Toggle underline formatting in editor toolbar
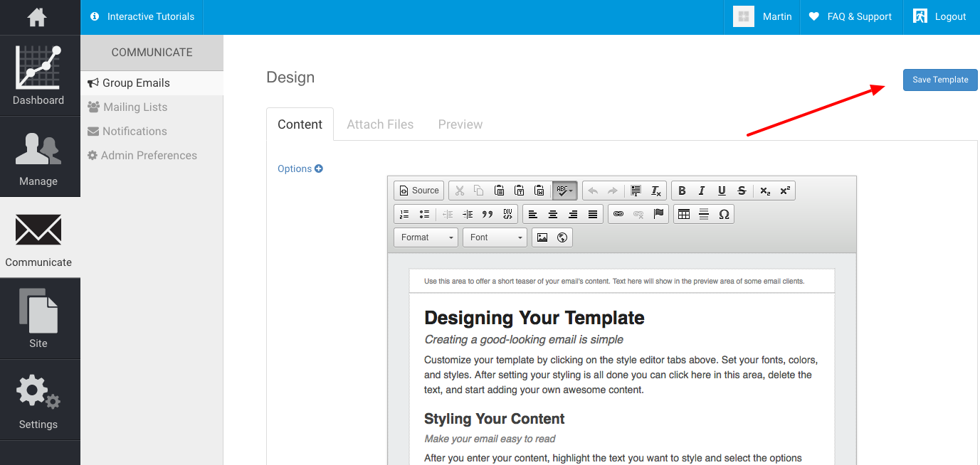 pyautogui.click(x=722, y=191)
